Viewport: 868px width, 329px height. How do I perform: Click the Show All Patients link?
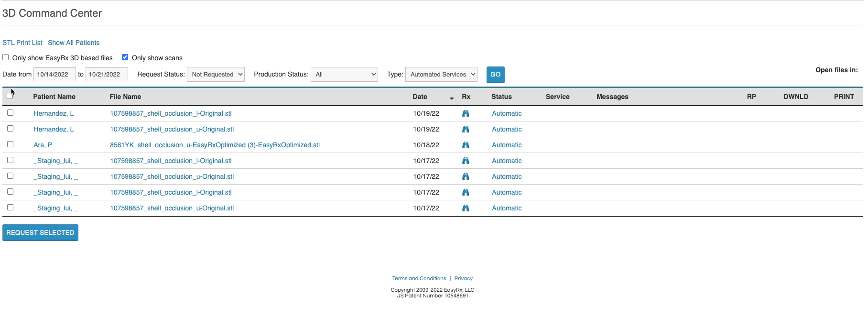(x=74, y=43)
